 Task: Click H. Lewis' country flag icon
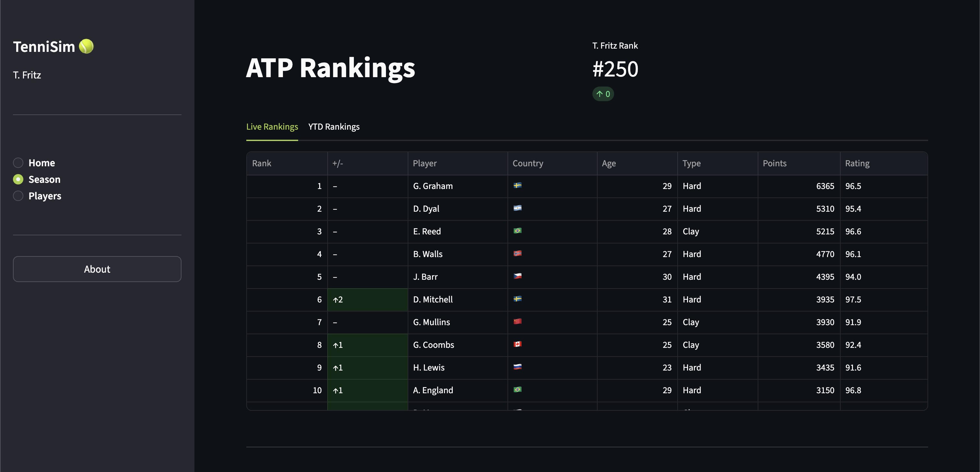tap(518, 367)
